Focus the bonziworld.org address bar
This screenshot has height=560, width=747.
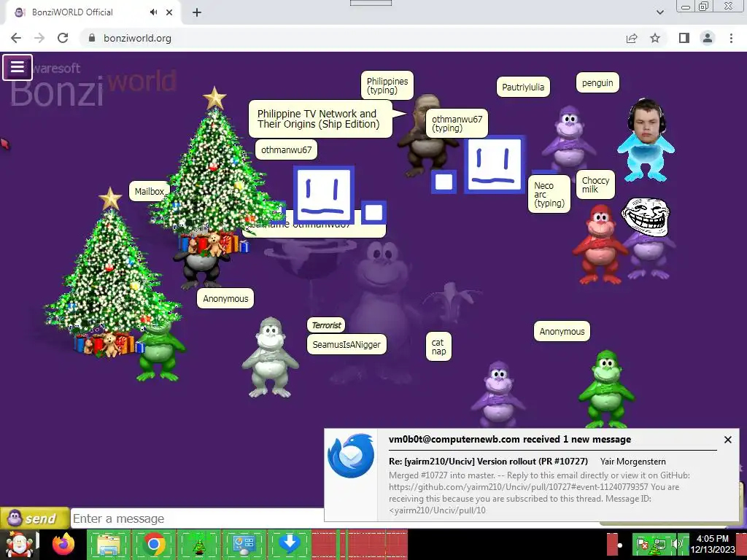pyautogui.click(x=352, y=38)
